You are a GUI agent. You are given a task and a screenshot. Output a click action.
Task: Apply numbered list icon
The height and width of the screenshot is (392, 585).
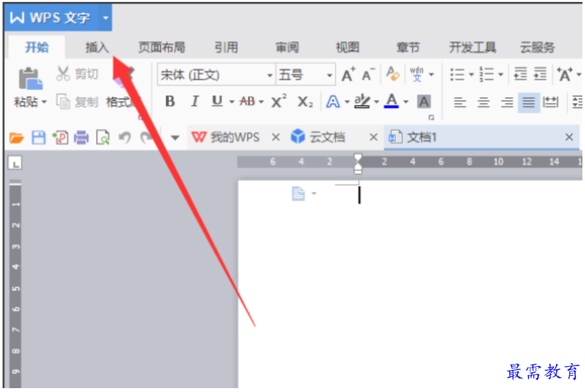tap(486, 75)
